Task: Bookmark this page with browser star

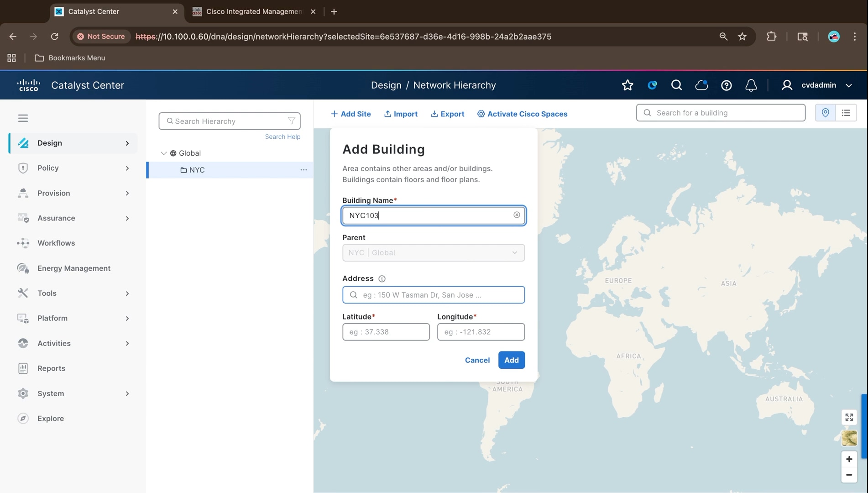Action: pos(742,37)
